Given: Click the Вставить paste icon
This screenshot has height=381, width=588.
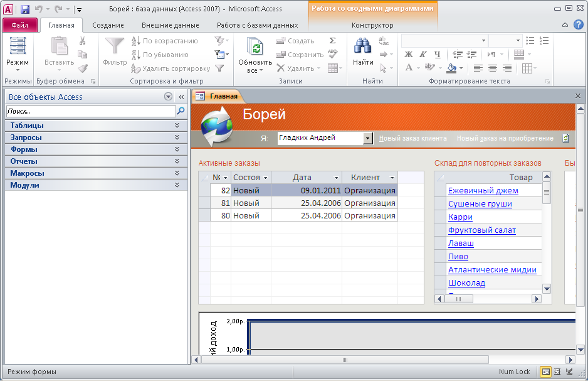Looking at the screenshot, I should point(60,46).
